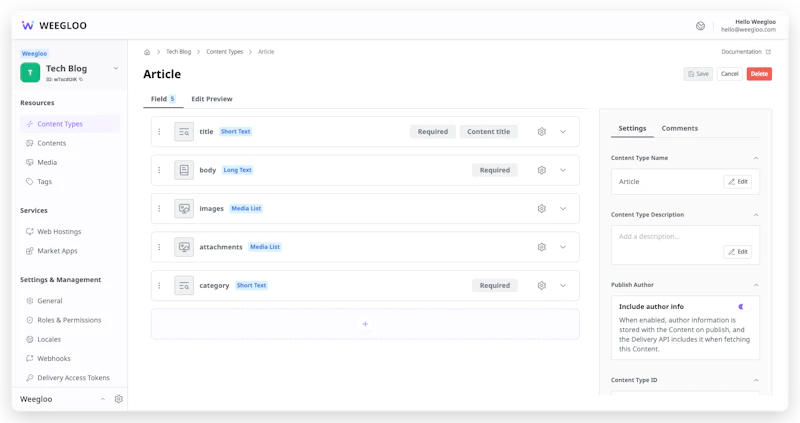This screenshot has height=423, width=800.
Task: Click the media type icon for images
Action: click(x=184, y=208)
